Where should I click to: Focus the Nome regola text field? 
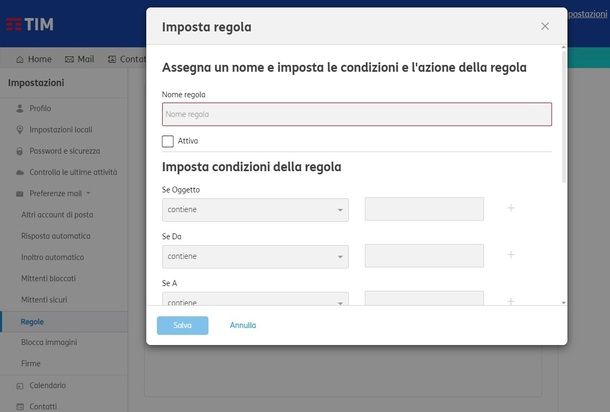pyautogui.click(x=357, y=114)
